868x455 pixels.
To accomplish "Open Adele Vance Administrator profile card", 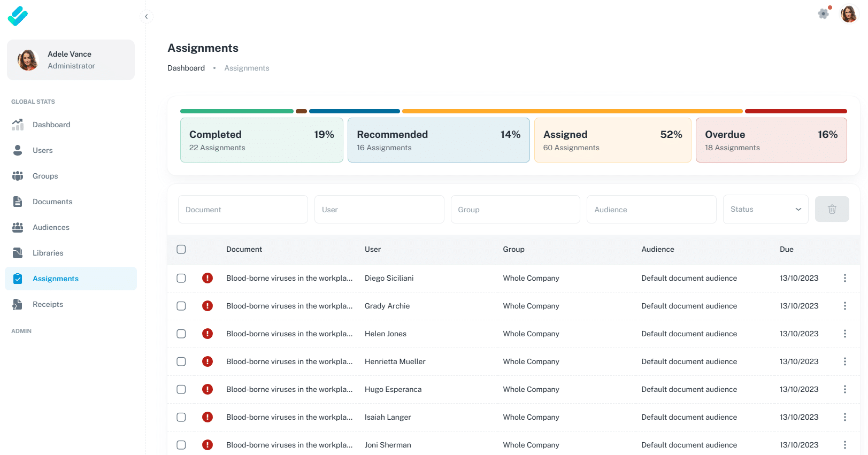I will point(71,60).
